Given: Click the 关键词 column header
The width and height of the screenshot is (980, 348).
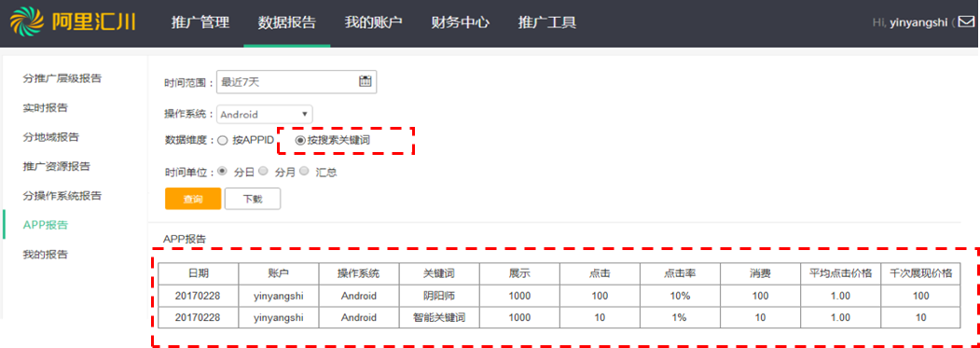Looking at the screenshot, I should click(439, 273).
